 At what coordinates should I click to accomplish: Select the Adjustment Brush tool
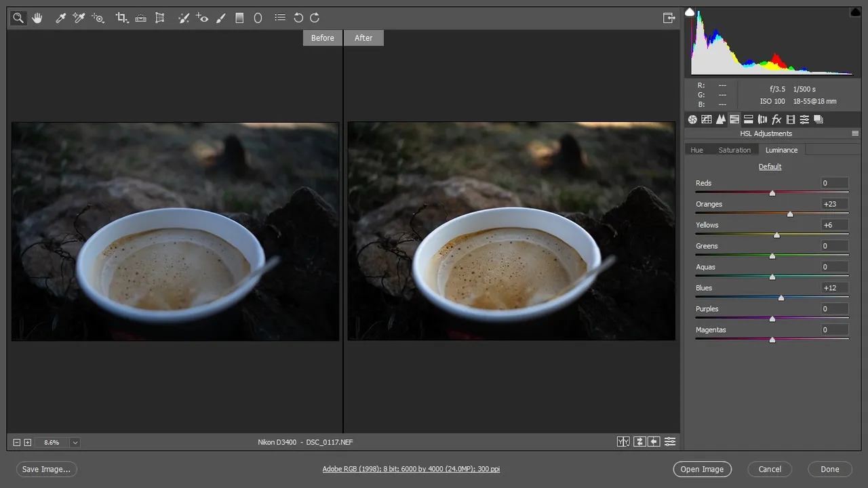point(220,18)
